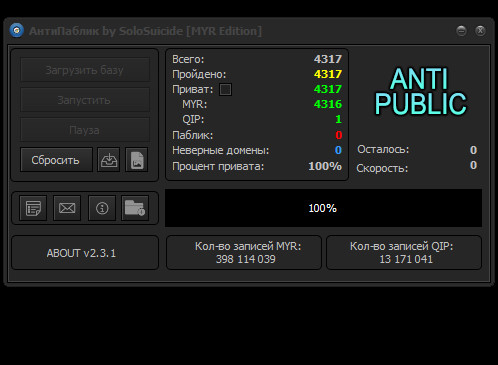This screenshot has height=365, width=498.
Task: Click the Пауза button
Action: [85, 130]
